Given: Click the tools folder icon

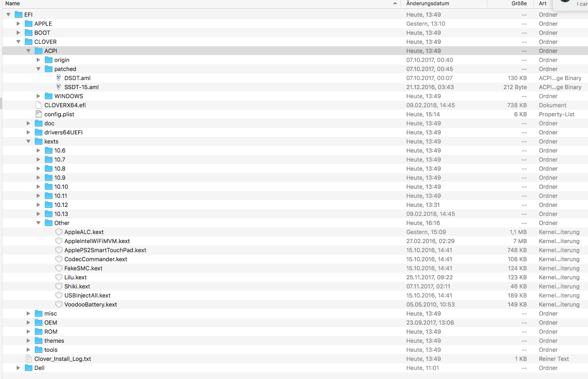Looking at the screenshot, I should [39, 350].
